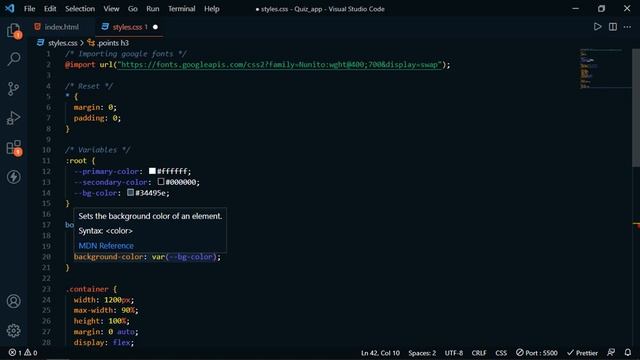The image size is (640, 360).
Task: Open the Edit menu
Action: (x=50, y=9)
